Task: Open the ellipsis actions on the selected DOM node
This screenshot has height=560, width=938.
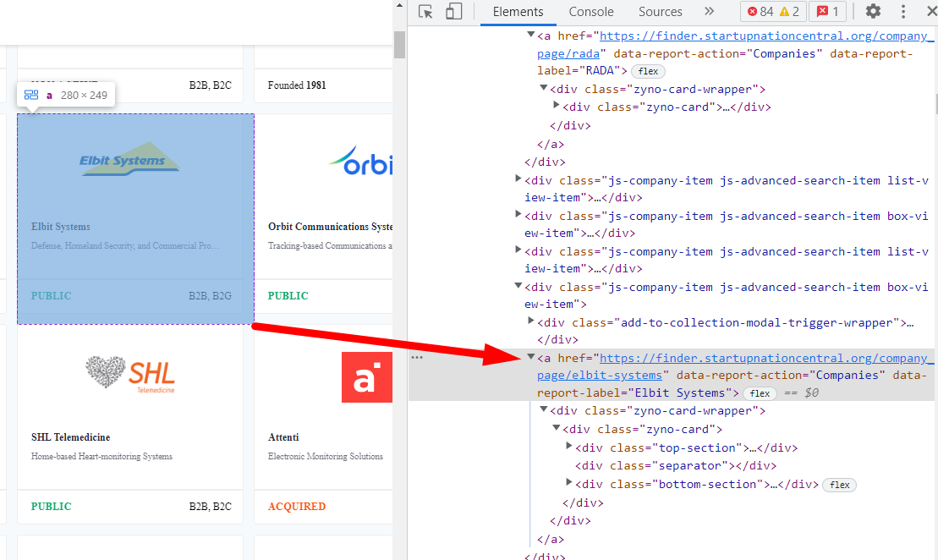Action: point(417,358)
